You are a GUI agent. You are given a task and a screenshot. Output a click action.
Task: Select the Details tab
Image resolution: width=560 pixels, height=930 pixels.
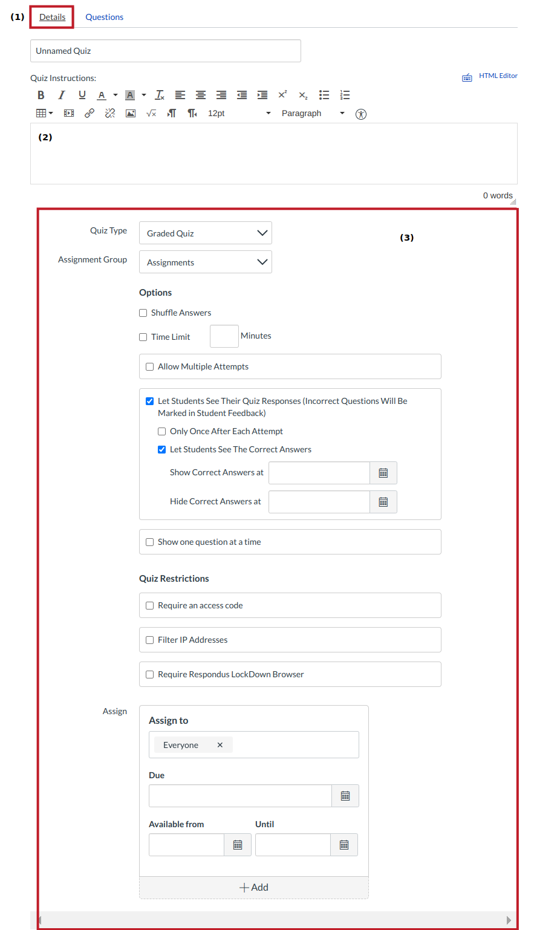pos(51,16)
